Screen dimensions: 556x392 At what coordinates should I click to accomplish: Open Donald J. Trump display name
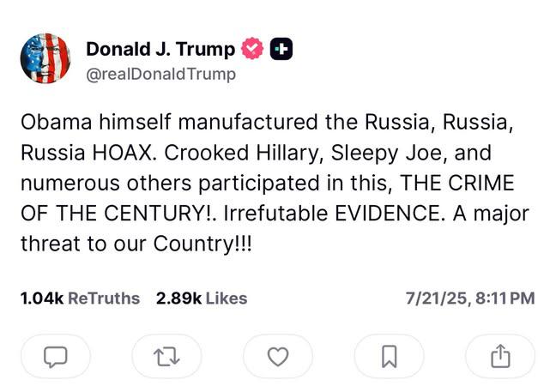click(x=160, y=50)
